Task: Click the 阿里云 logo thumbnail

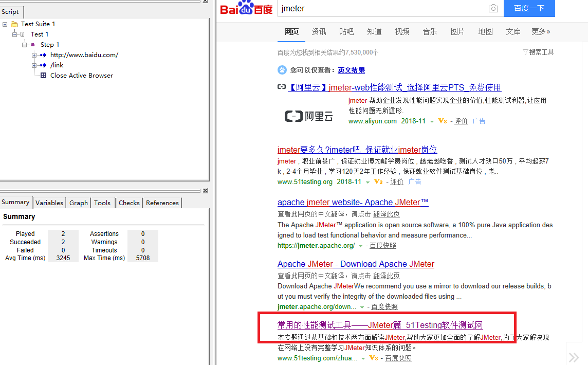Action: coord(308,116)
